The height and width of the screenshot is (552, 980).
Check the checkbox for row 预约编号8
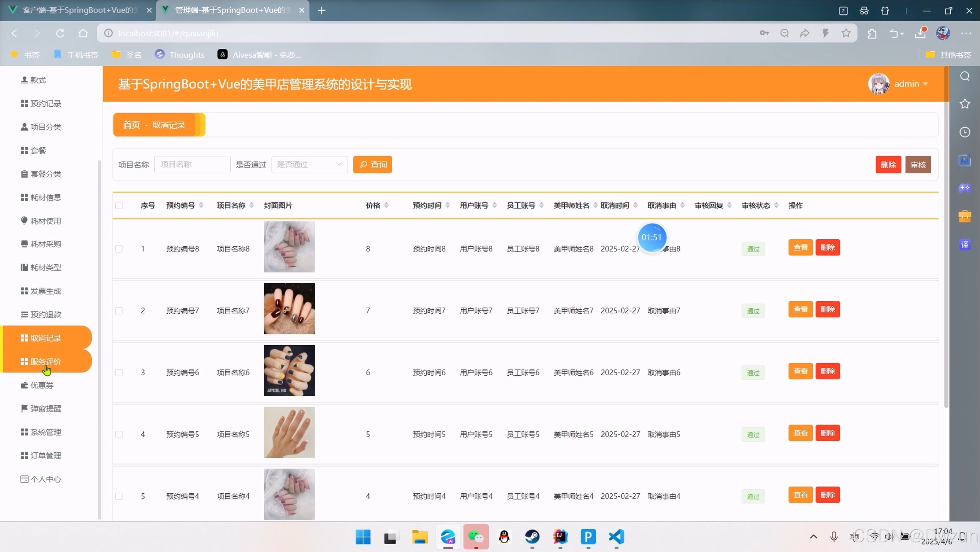point(119,249)
